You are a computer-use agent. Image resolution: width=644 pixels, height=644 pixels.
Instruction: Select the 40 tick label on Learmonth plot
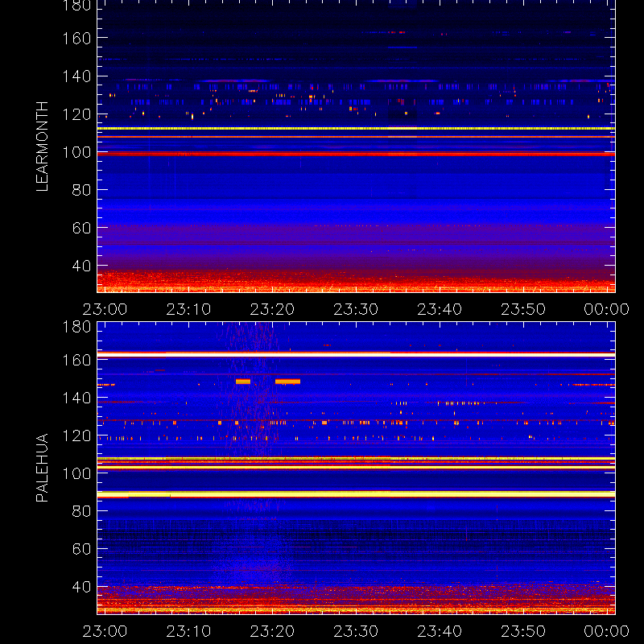coord(81,266)
